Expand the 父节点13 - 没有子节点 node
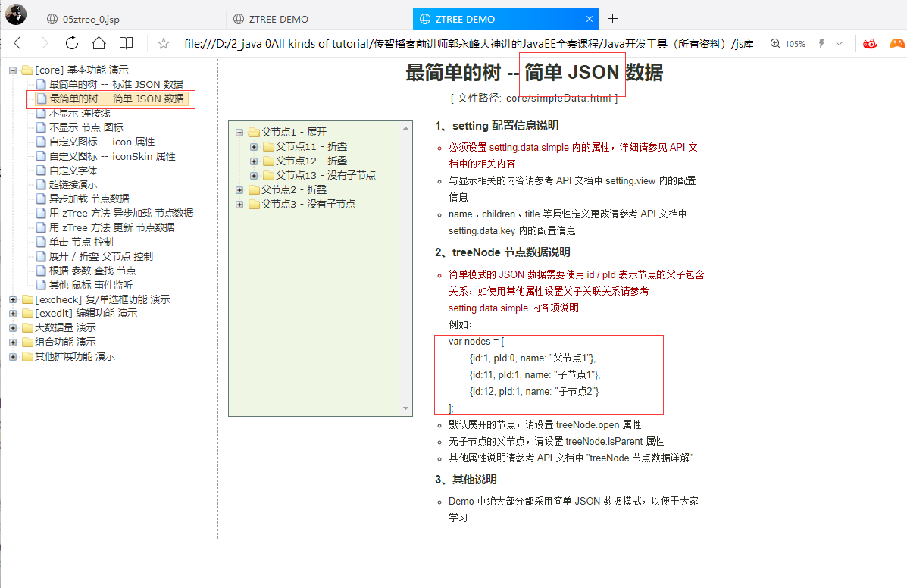Screen dimensions: 907x588 coord(254,176)
